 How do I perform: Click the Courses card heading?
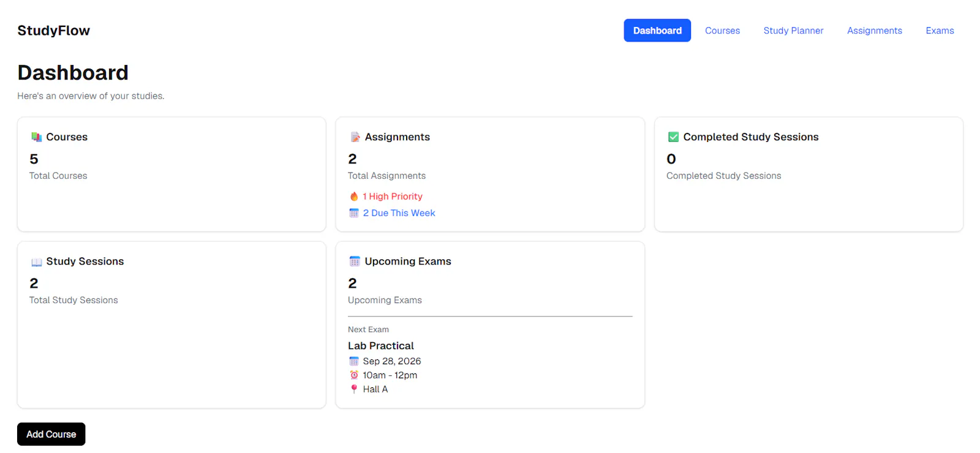click(x=67, y=137)
